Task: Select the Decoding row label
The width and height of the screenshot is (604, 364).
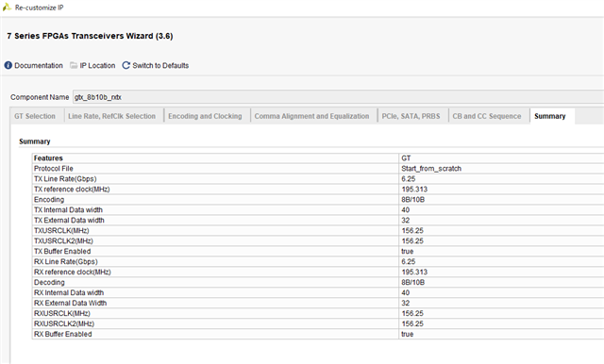Action: [x=49, y=283]
